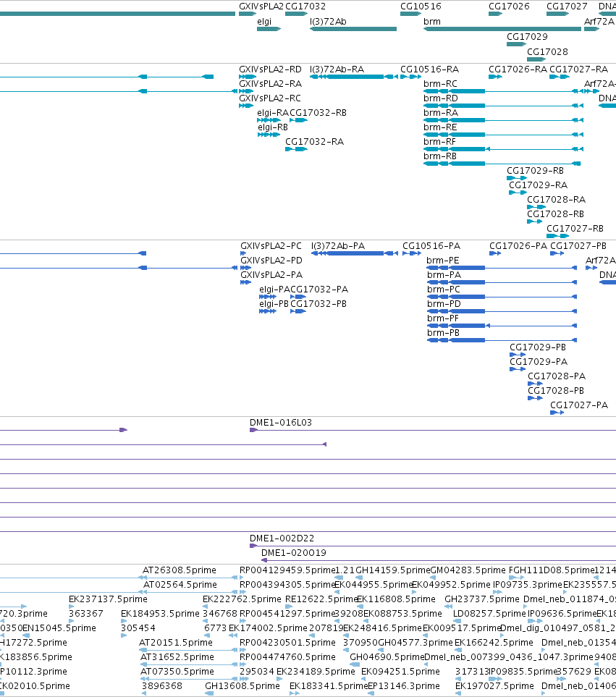Select the CG17028 gene label
This screenshot has width=616, height=697.
point(547,52)
